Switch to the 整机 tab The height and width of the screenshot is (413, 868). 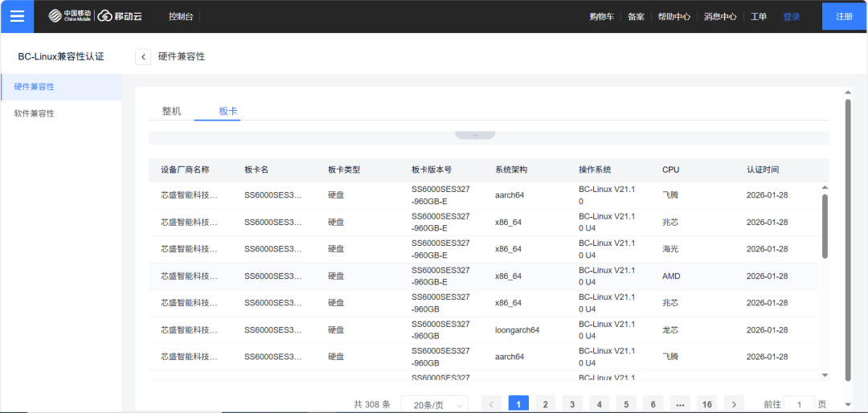[171, 111]
